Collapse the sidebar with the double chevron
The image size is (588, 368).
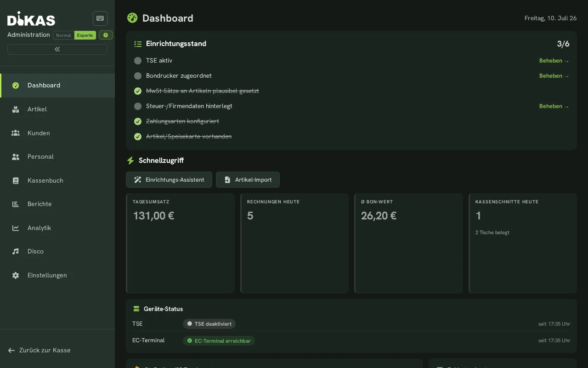coord(57,49)
